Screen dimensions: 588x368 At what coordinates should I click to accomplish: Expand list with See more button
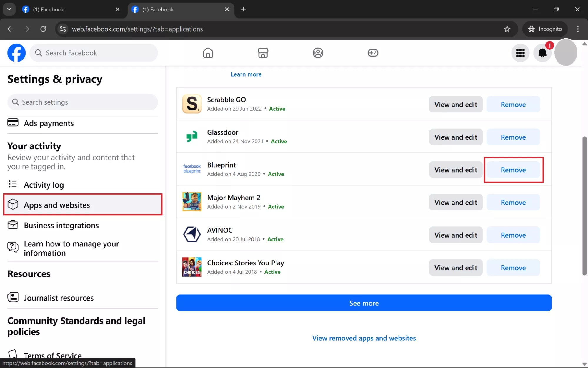(x=364, y=303)
